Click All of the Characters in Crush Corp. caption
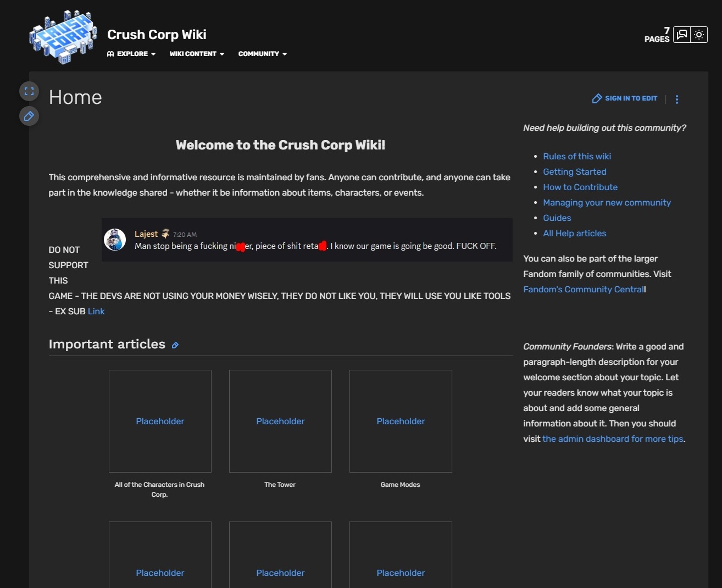This screenshot has height=588, width=722. [159, 490]
